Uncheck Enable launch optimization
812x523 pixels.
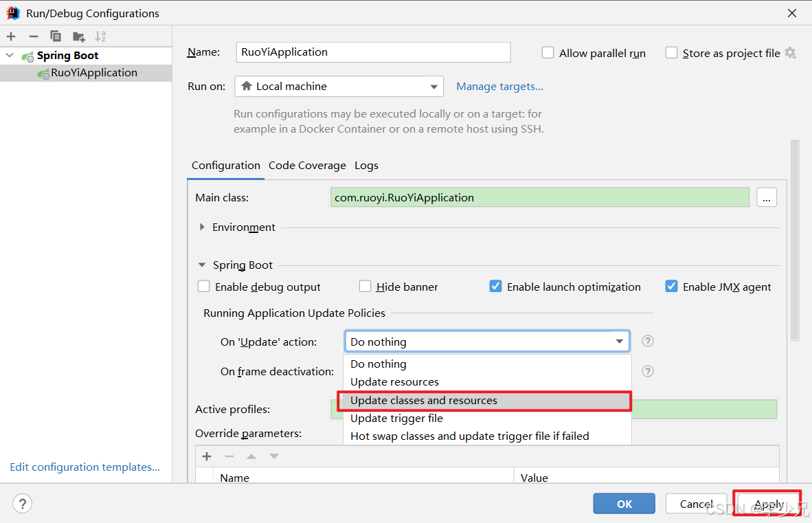pyautogui.click(x=495, y=287)
